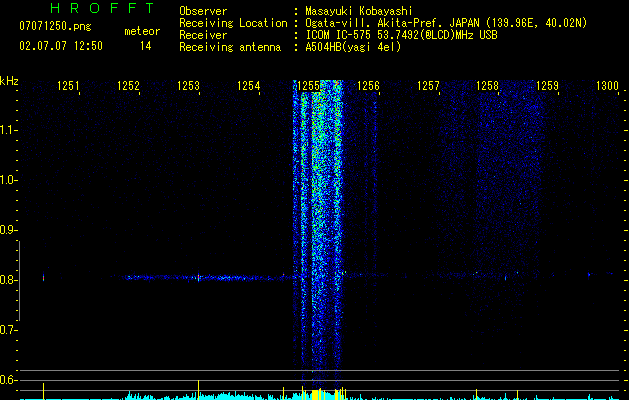The image size is (629, 400).
Task: Click the Ogata-vill. Akita-Pref. JAPAN location text
Action: 446,24
